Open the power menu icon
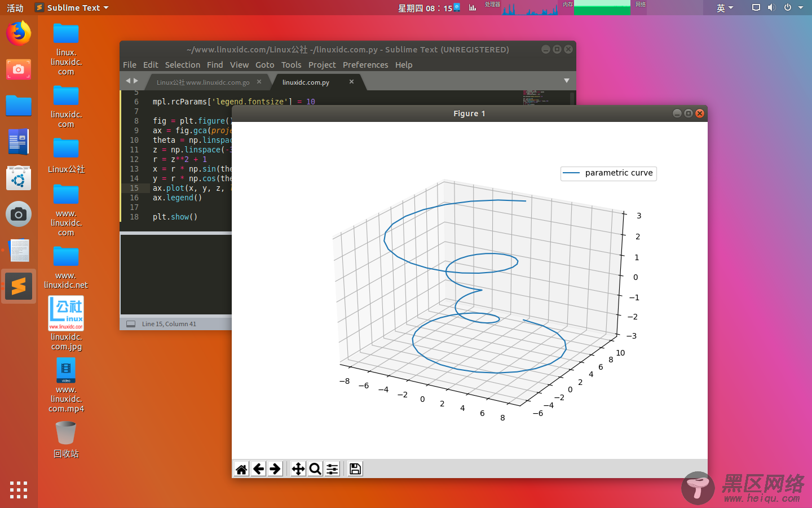812x508 pixels. pos(788,7)
